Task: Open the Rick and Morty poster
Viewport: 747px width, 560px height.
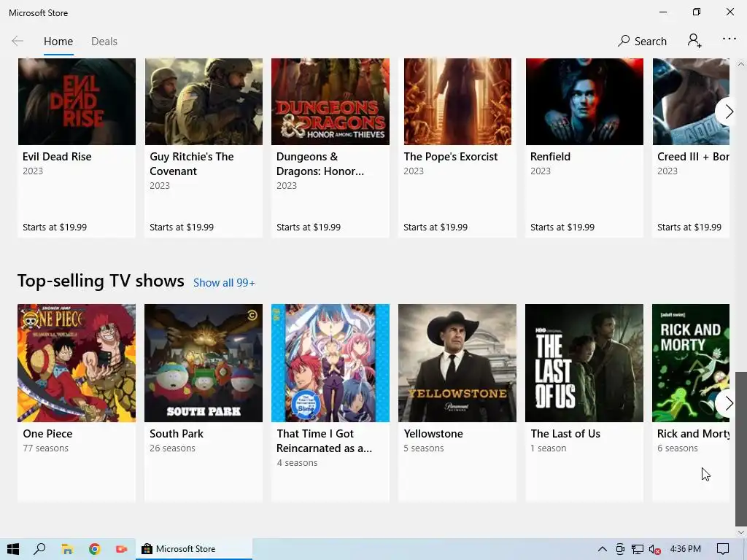Action: [x=691, y=363]
